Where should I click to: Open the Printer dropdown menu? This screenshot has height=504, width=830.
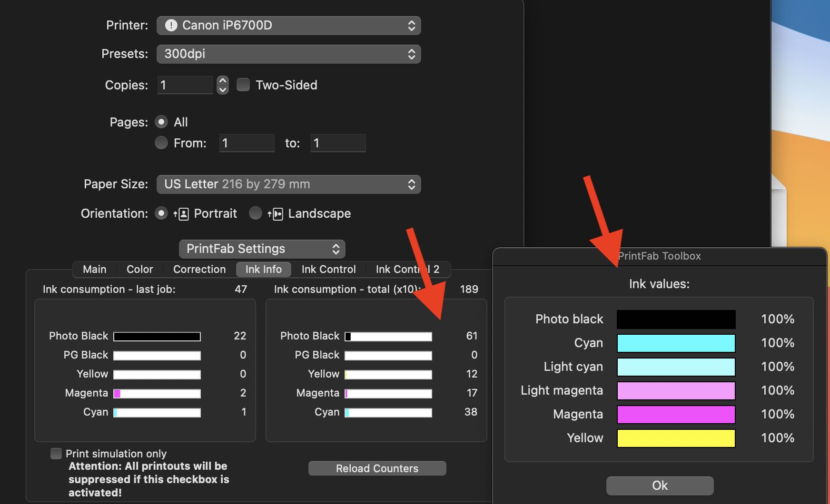pyautogui.click(x=288, y=26)
